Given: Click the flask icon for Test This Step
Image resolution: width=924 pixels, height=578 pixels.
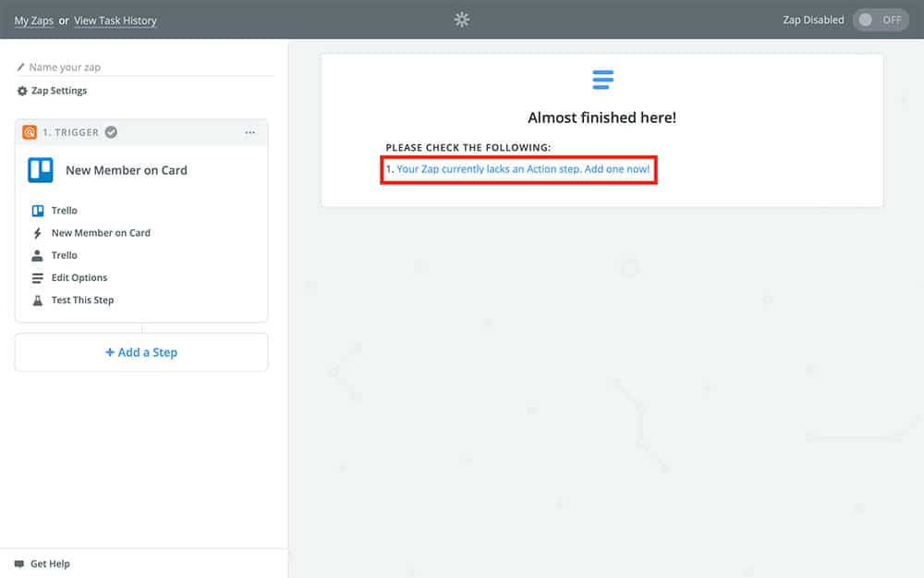Looking at the screenshot, I should click(x=38, y=300).
